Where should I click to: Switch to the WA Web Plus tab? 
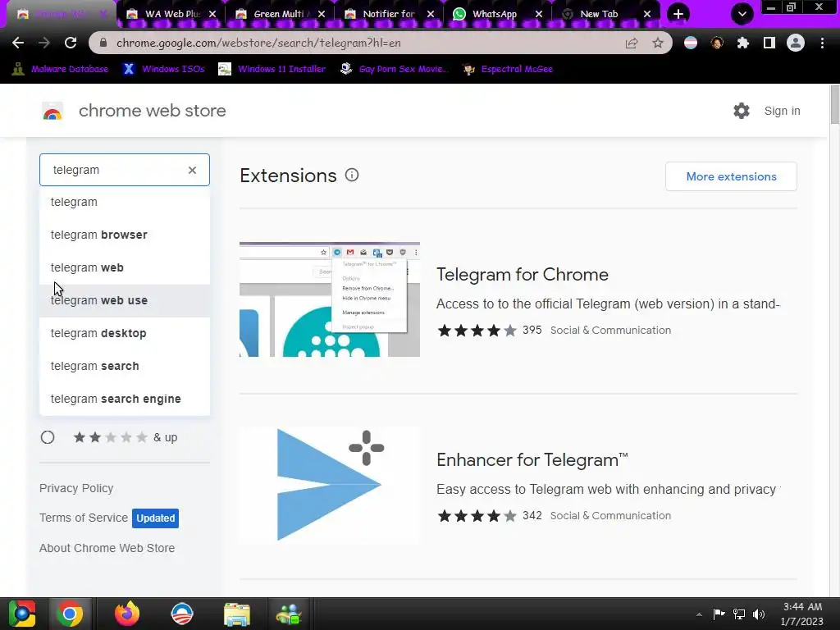click(171, 14)
